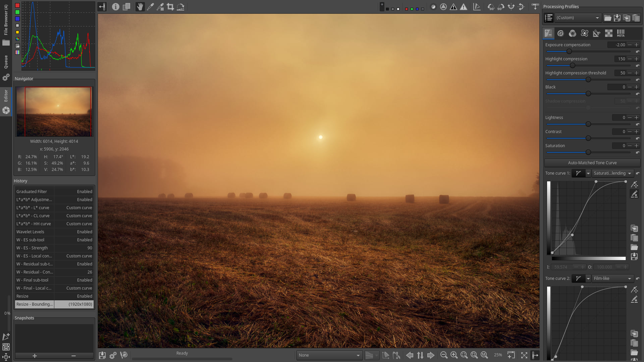
Task: Toggle the Graduated Filter enabled state
Action: tap(54, 191)
